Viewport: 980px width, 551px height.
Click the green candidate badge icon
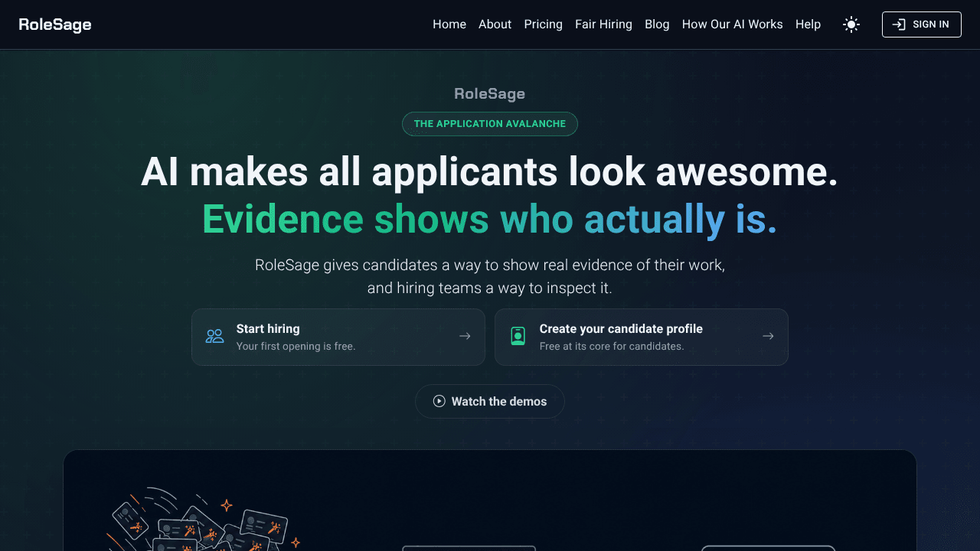(x=518, y=336)
